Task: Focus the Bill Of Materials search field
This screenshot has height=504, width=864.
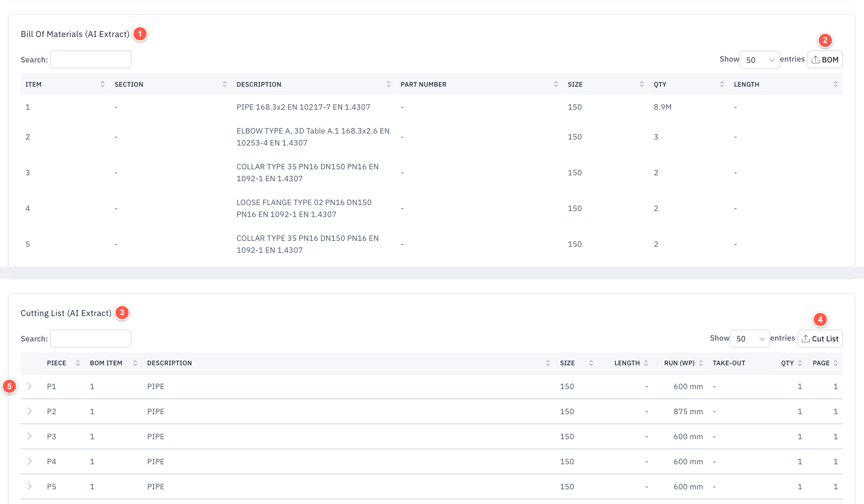Action: click(91, 60)
